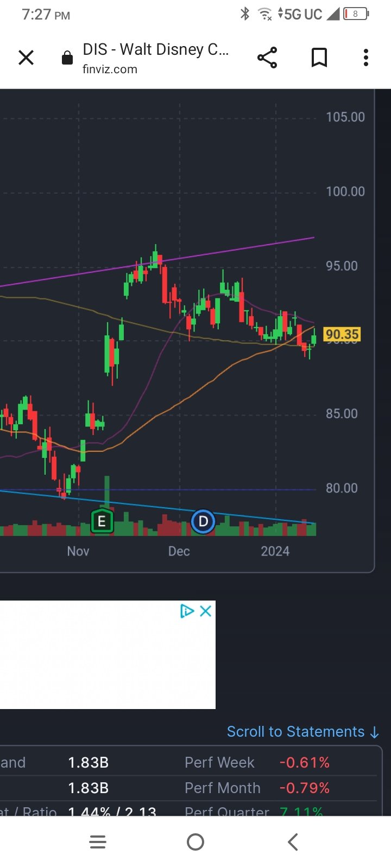Tap the Android back button
The image size is (391, 868).
[293, 842]
